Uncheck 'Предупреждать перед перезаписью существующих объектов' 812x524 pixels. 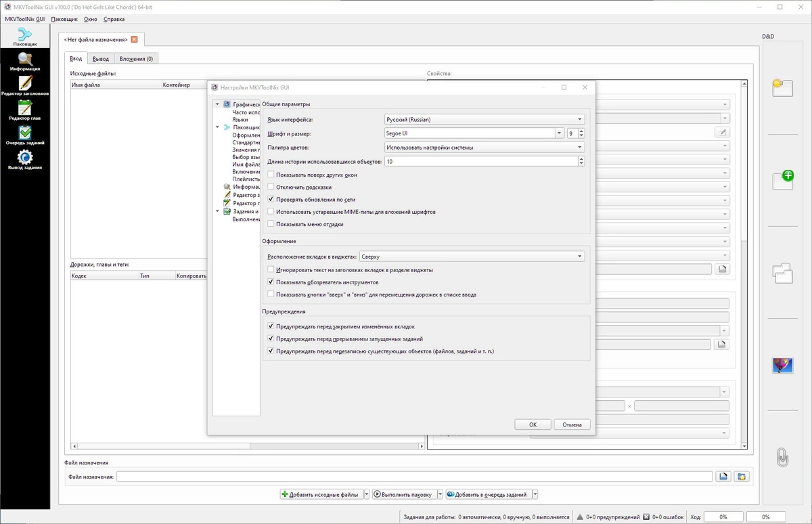pyautogui.click(x=271, y=351)
